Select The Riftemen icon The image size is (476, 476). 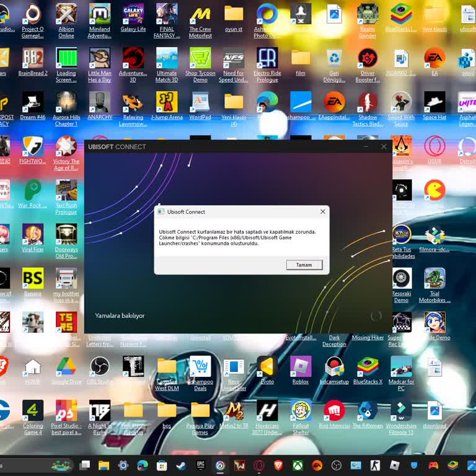tap(368, 415)
